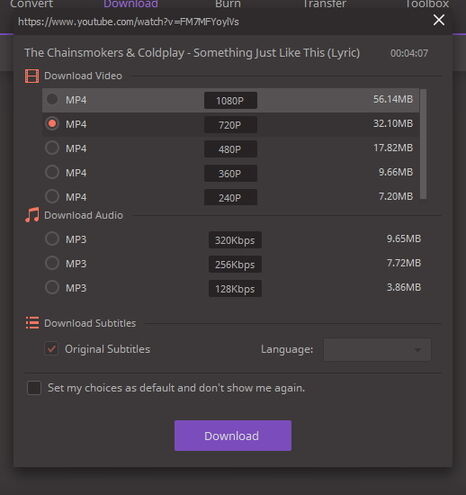466x495 pixels.
Task: Click the 7.20MB file size
Action: pyautogui.click(x=396, y=196)
